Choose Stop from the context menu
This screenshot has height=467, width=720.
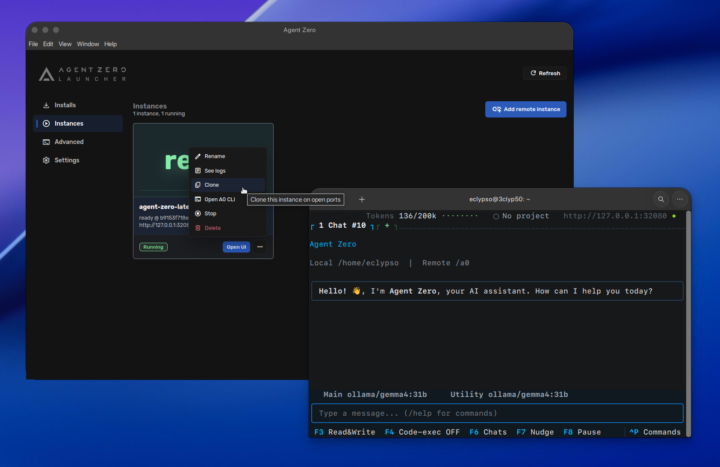(228, 214)
